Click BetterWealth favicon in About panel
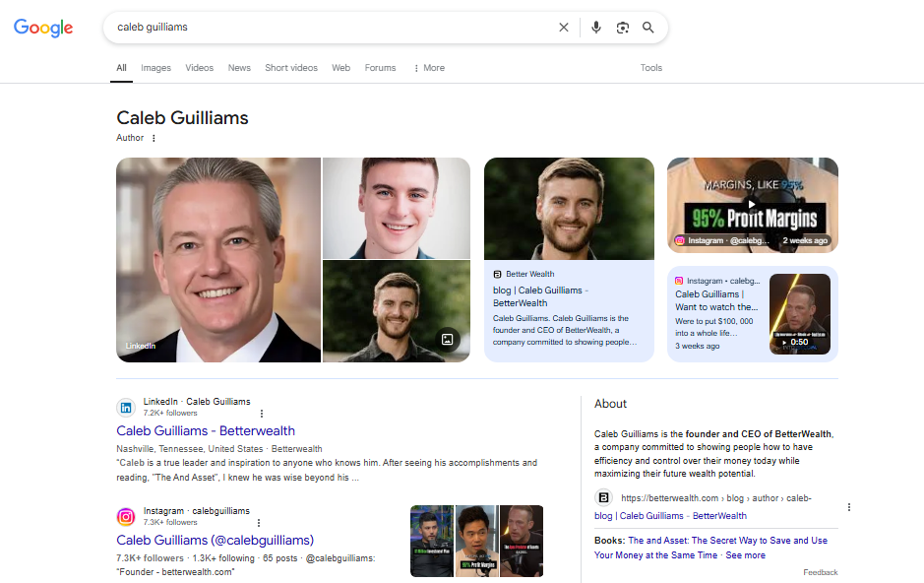Viewport: 924px width, 583px height. [603, 498]
